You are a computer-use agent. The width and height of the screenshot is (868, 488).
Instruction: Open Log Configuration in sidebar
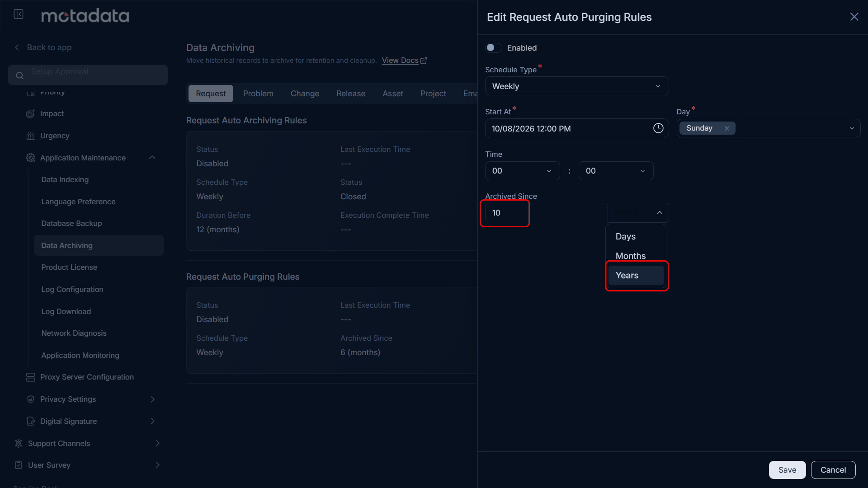(x=72, y=290)
